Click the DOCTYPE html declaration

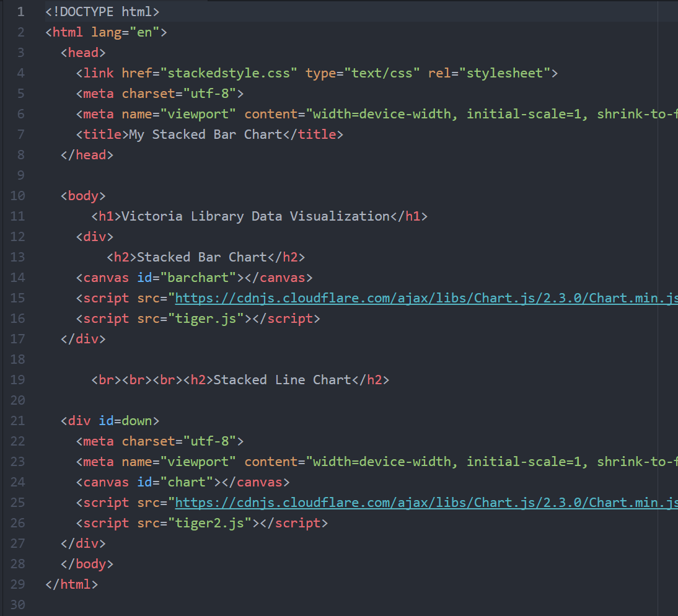[x=102, y=12]
